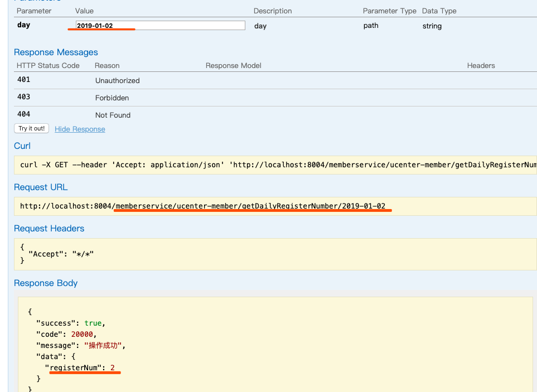The image size is (537, 392).
Task: Click the "Response Body" section heading
Action: point(46,283)
